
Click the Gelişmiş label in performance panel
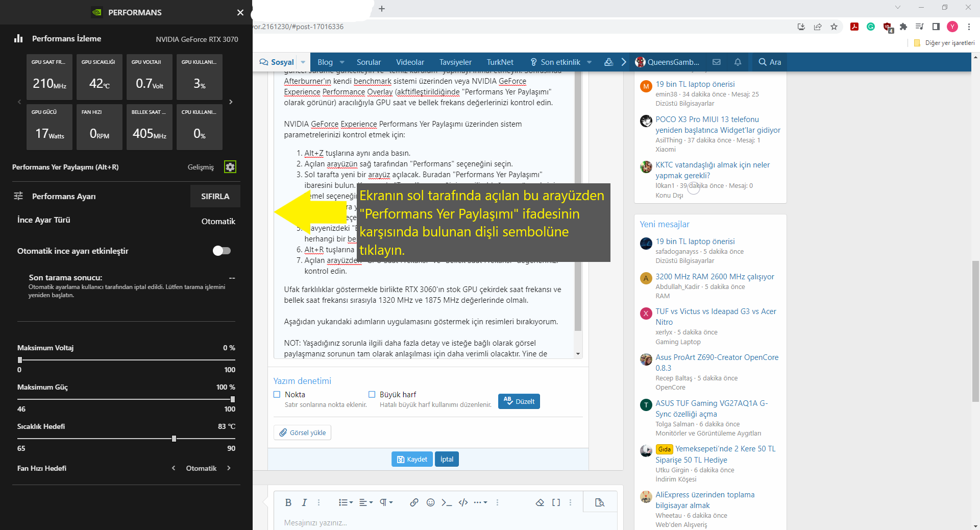201,167
